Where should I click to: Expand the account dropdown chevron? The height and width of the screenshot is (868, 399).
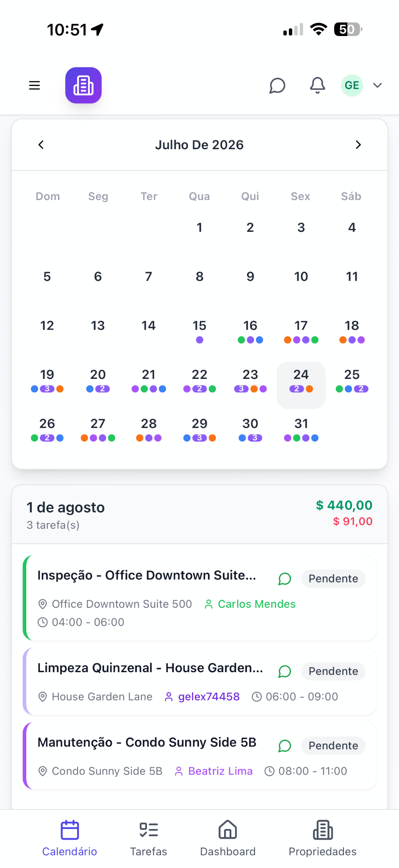pyautogui.click(x=377, y=85)
